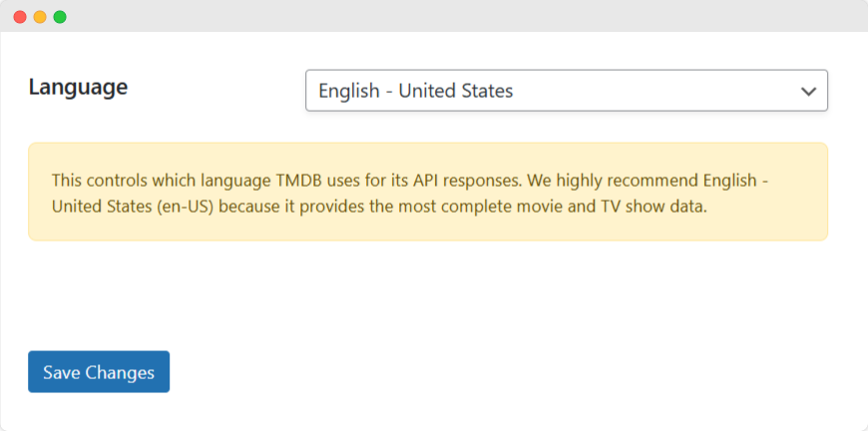Screen dimensions: 868x431
Task: Click the Save Changes button
Action: pos(99,372)
